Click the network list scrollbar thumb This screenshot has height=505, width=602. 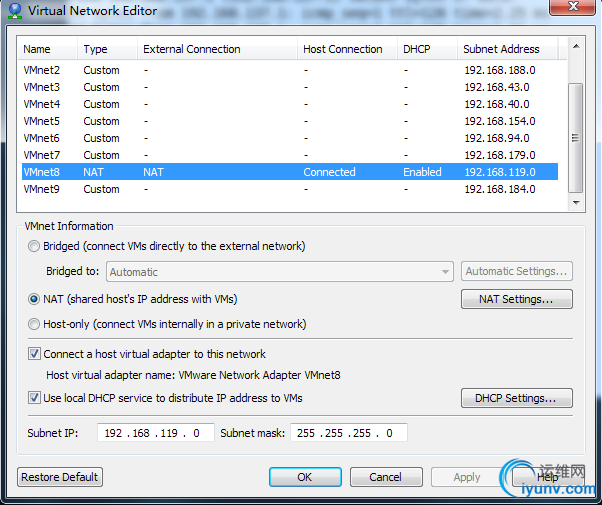576,137
